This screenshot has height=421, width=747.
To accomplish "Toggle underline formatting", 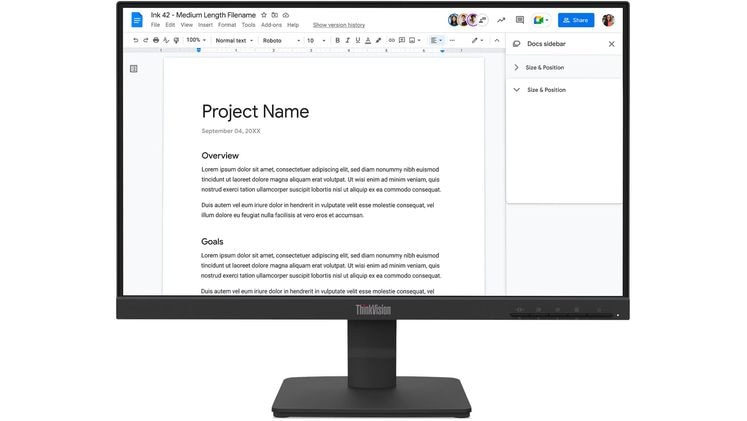I will tap(357, 41).
